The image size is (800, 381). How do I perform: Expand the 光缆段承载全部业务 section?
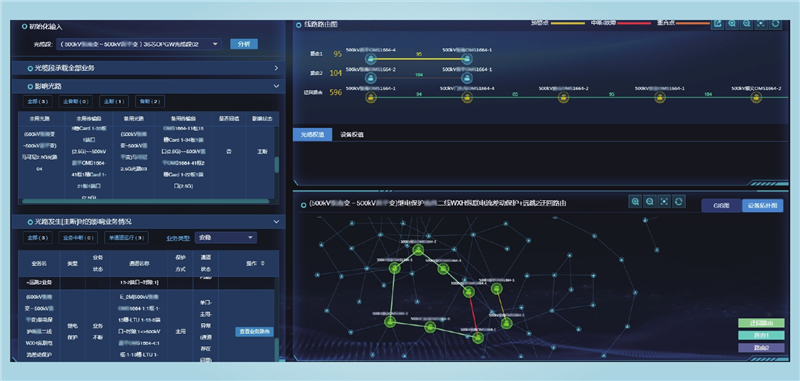[148, 68]
